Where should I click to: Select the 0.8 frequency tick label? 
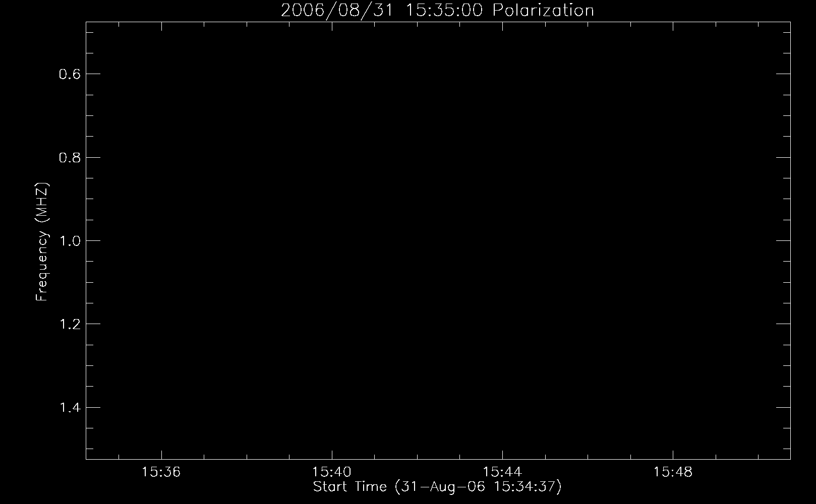(70, 158)
